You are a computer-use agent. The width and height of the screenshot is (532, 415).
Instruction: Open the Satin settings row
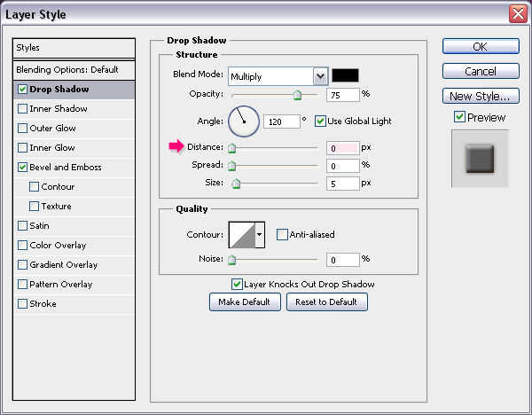(x=74, y=226)
